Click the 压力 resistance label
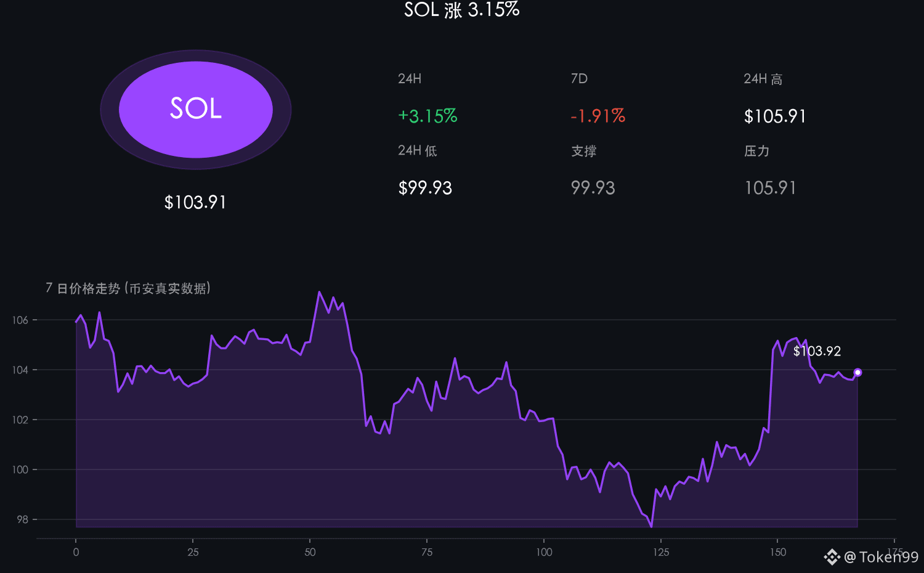 [x=756, y=151]
